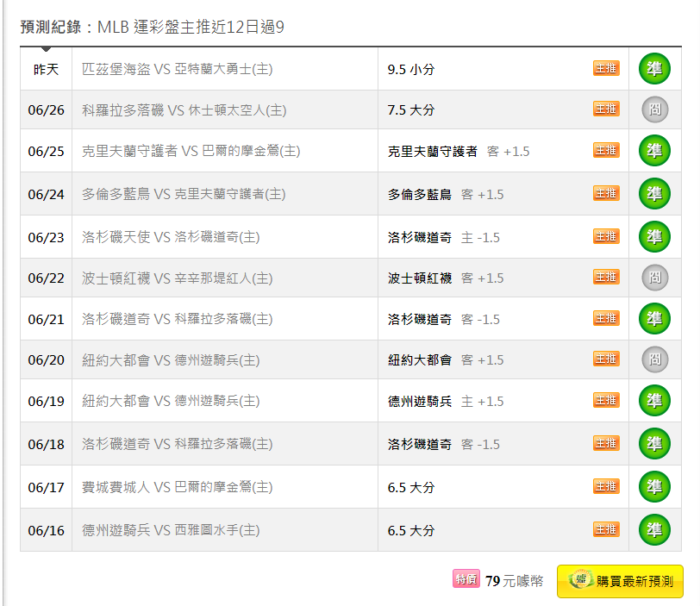The width and height of the screenshot is (700, 606).
Task: Click the pink 特價 price tag
Action: [x=466, y=578]
